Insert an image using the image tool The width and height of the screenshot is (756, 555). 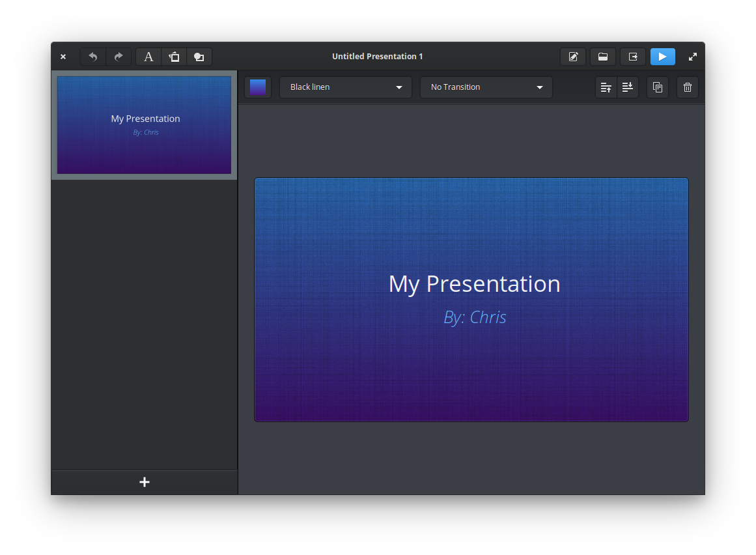[174, 57]
